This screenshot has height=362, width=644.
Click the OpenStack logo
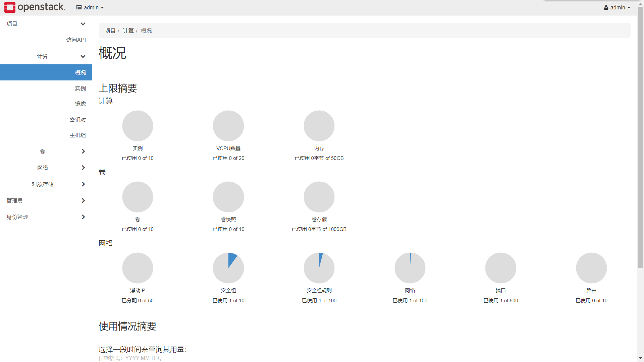click(35, 7)
